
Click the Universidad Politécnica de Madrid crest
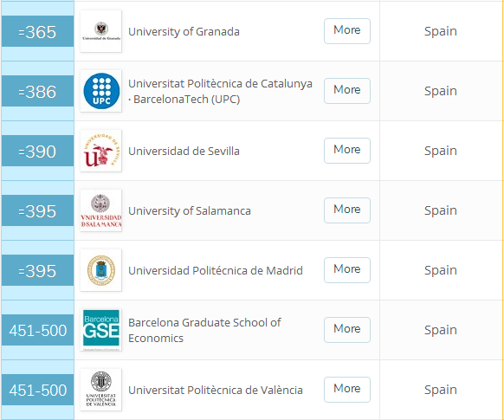click(x=101, y=270)
